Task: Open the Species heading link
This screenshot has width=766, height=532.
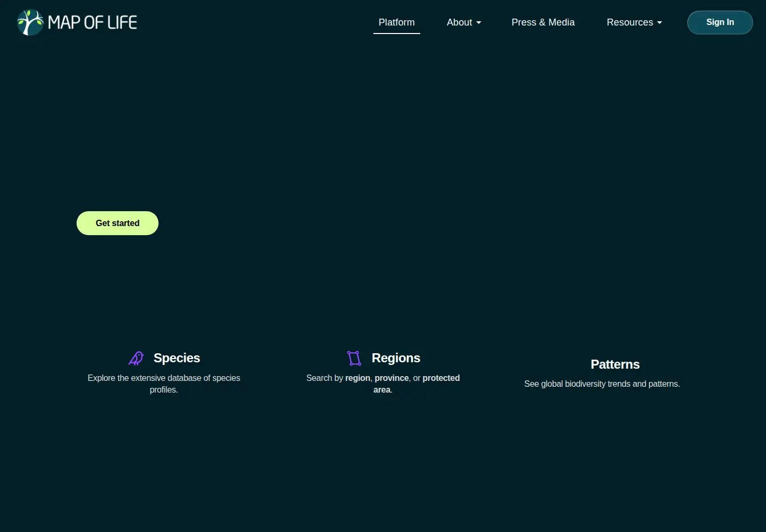Action: pos(177,358)
